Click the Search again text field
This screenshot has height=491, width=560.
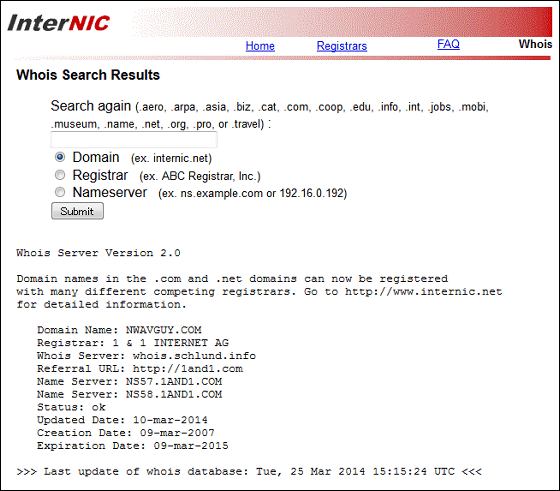coord(134,140)
